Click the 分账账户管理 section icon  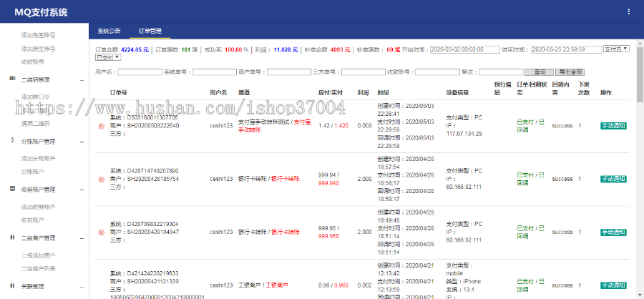coord(12,141)
